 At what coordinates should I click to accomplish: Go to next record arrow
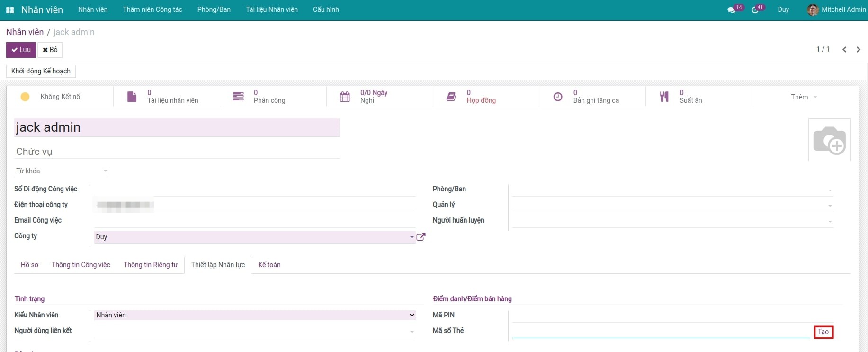[x=858, y=50]
